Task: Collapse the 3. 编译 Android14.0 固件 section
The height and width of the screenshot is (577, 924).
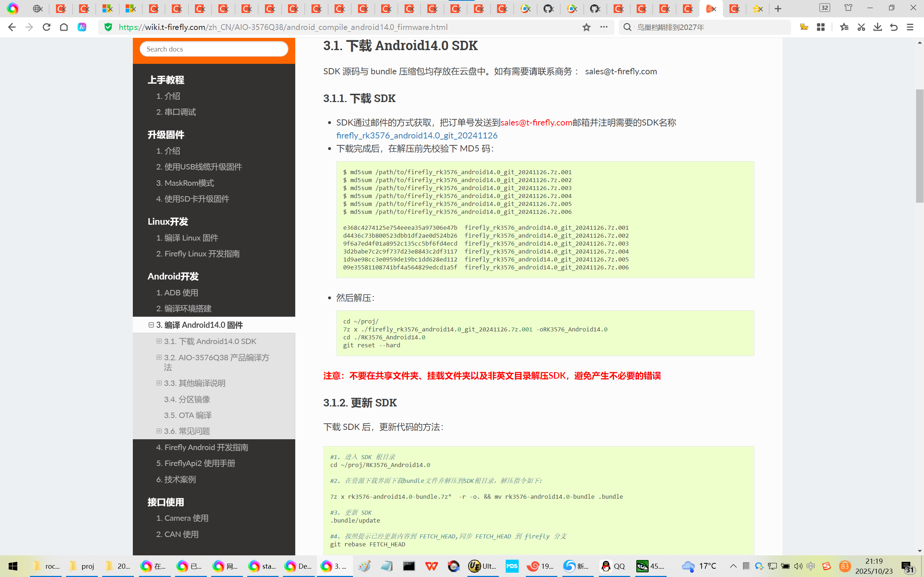Action: 151,325
